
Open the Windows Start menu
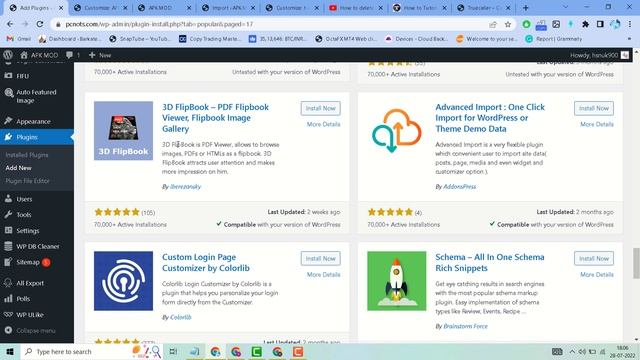point(10,351)
